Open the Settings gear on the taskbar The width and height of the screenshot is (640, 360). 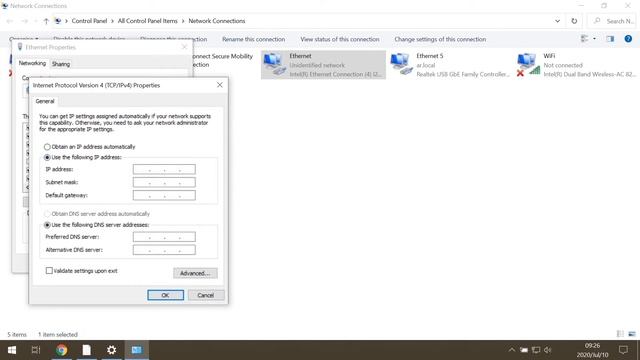[111, 350]
